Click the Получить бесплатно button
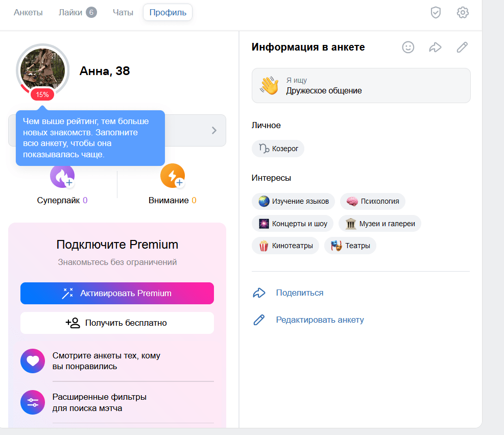Image resolution: width=504 pixels, height=435 pixels. coord(117,323)
